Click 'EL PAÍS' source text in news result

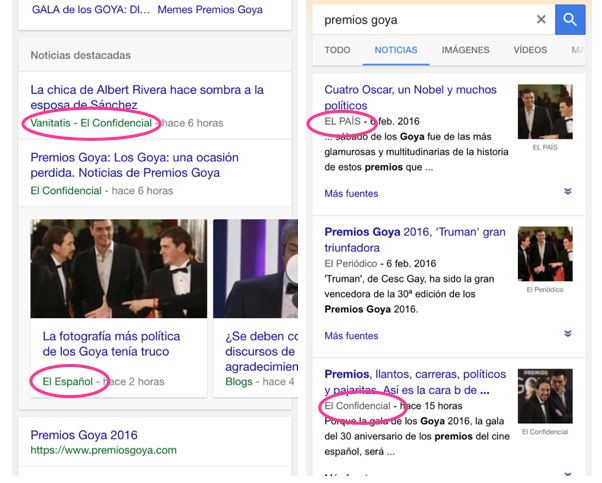pyautogui.click(x=342, y=121)
